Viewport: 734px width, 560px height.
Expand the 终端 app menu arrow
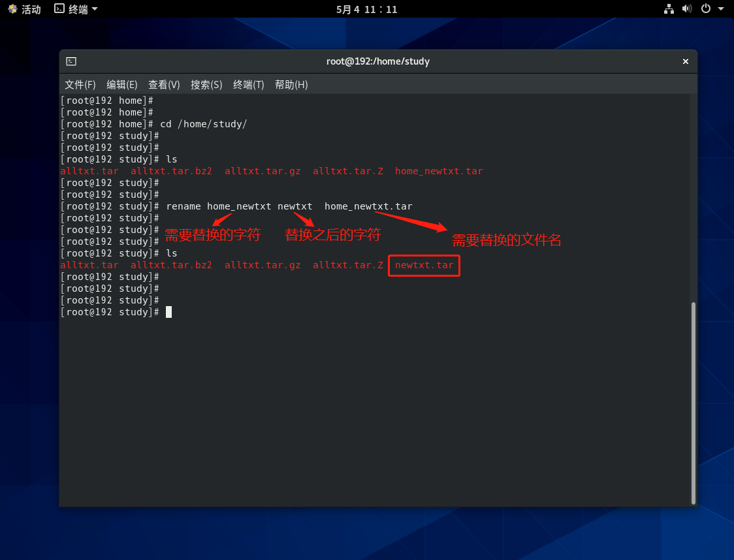coord(95,9)
